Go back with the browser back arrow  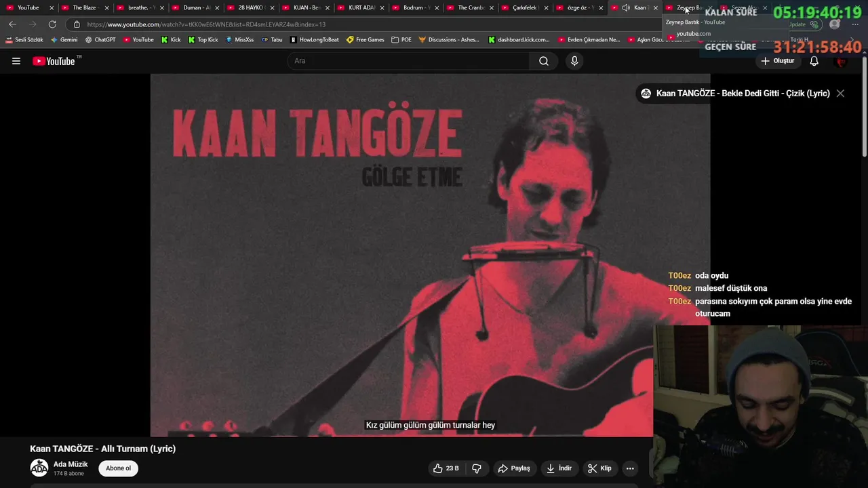(x=12, y=24)
